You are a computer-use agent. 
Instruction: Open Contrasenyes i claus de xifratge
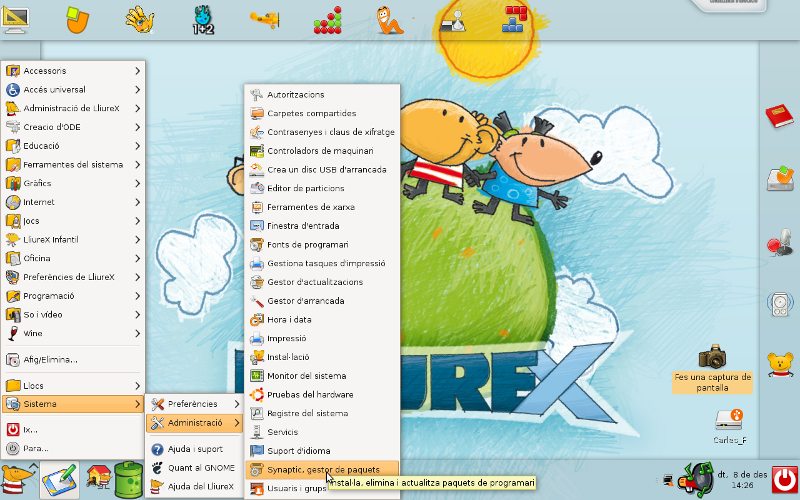(x=322, y=132)
